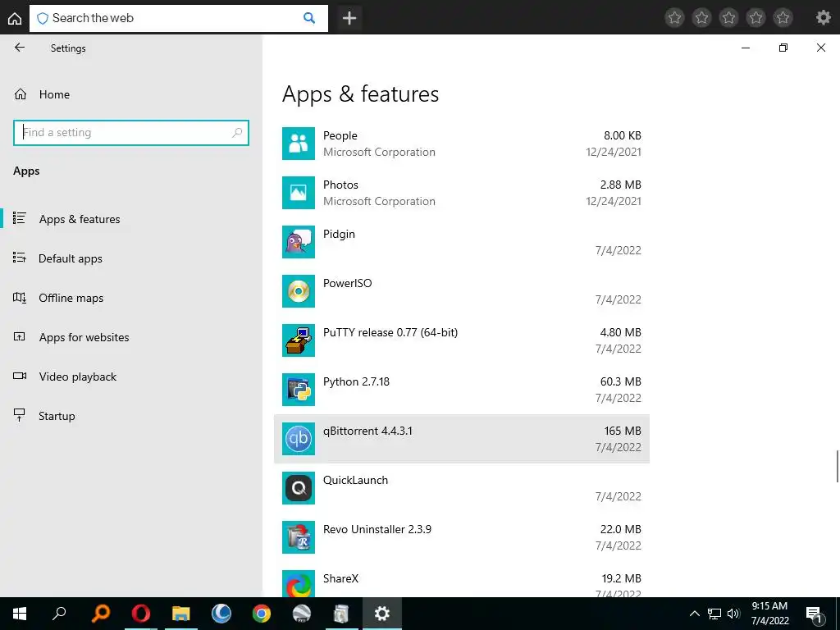Click the People app icon
Screen dimensions: 840x630
pos(299,144)
